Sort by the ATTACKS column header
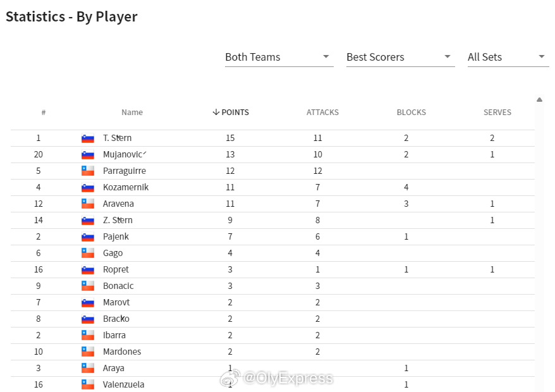Viewport: 555px width, 392px height. point(322,113)
